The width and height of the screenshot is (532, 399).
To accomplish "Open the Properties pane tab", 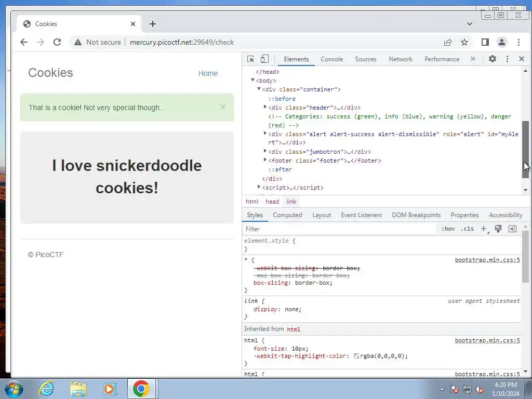I will coord(464,215).
